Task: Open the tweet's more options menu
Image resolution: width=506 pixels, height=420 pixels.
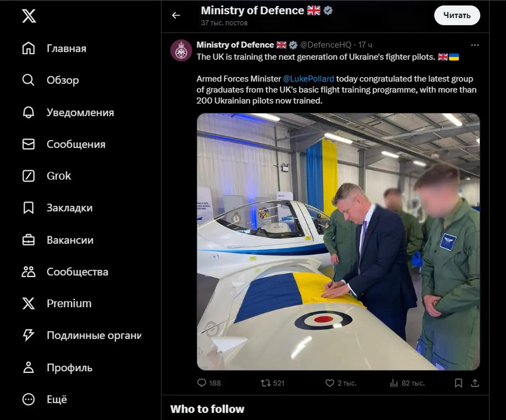Action: pos(475,45)
